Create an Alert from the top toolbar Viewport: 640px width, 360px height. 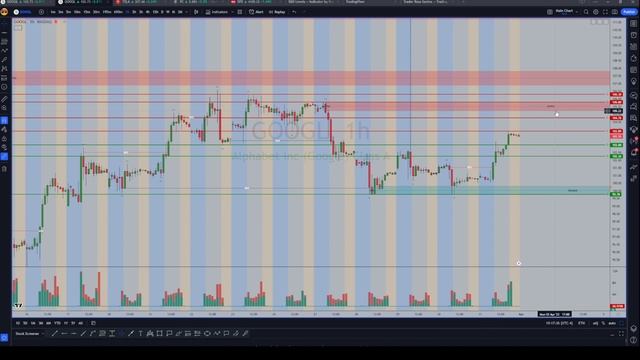pyautogui.click(x=256, y=12)
